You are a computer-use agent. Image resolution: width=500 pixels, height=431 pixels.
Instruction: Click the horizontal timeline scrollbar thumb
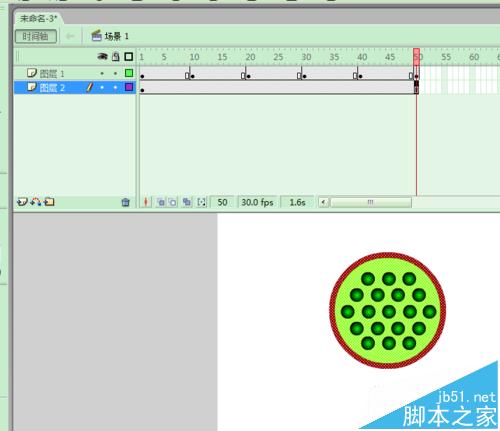[x=371, y=202]
